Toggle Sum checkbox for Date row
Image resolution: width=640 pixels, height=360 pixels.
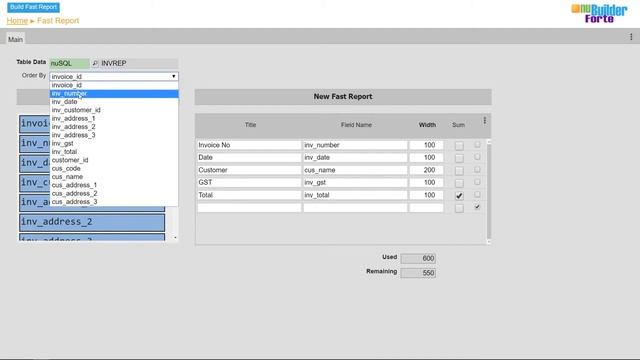point(459,158)
